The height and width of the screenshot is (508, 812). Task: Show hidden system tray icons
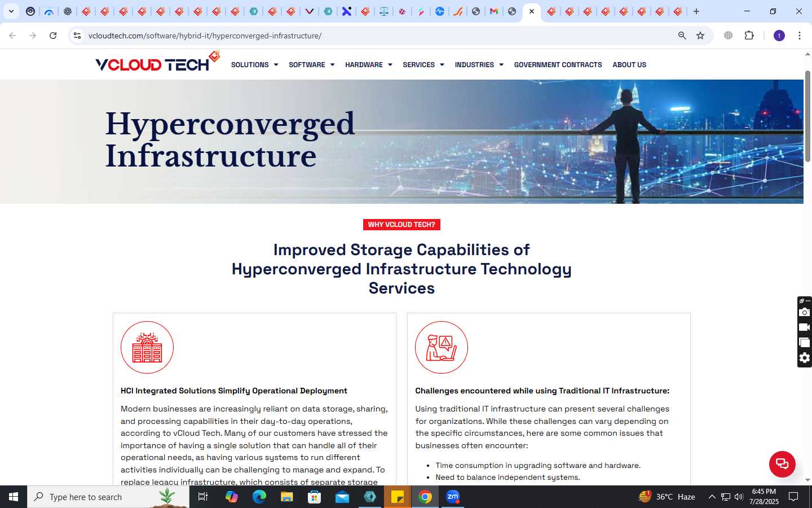coord(712,497)
